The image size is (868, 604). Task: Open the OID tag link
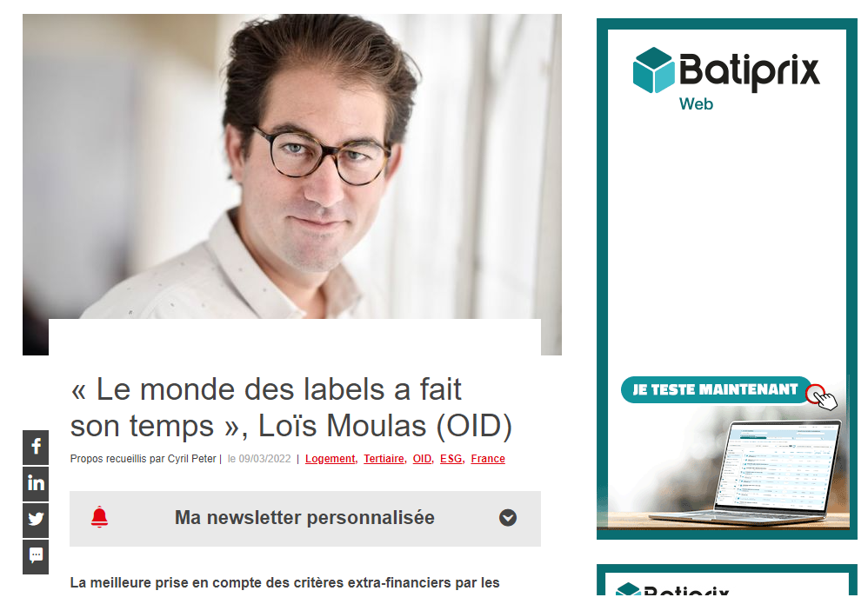click(x=422, y=459)
